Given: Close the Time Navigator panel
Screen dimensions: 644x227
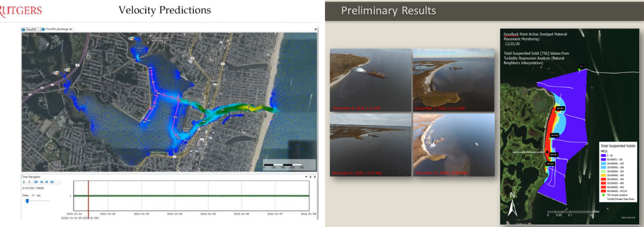Looking at the screenshot, I should point(315,176).
